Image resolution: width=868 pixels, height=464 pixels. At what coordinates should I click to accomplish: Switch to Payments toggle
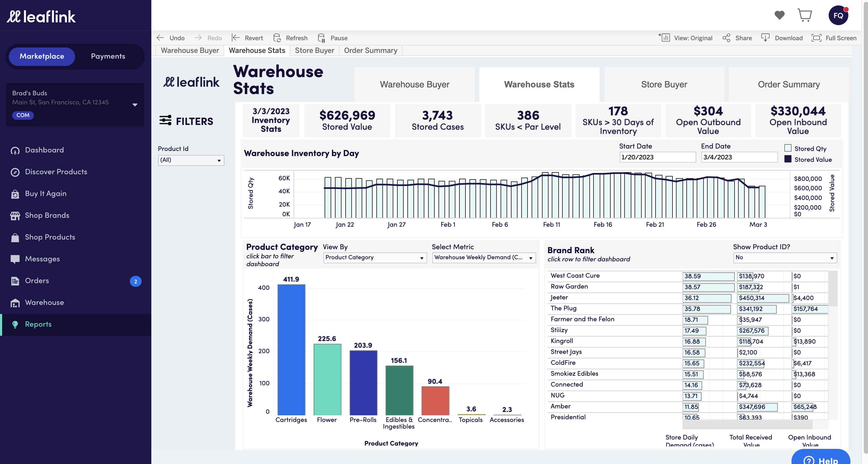(108, 56)
